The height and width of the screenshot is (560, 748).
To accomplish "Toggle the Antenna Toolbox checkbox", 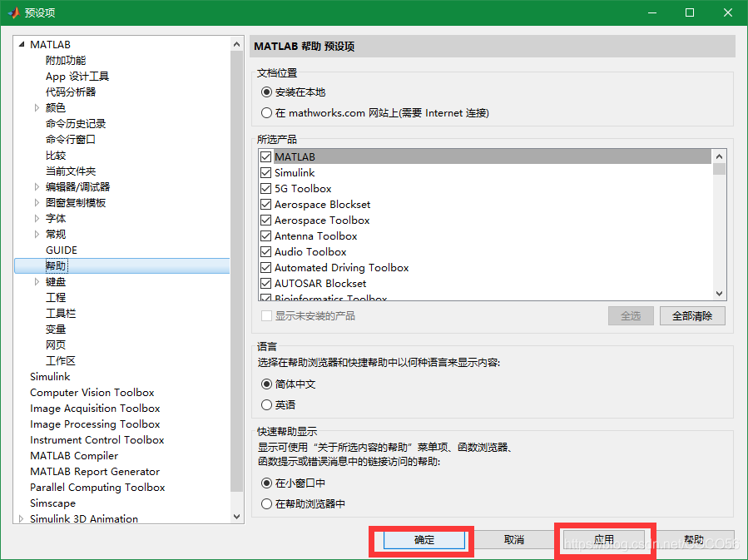I will [265, 236].
